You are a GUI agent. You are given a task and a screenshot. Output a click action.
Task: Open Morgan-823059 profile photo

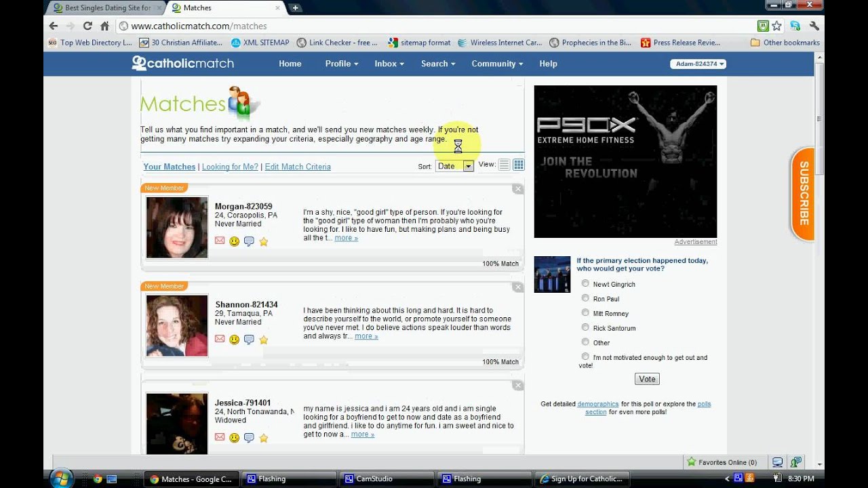click(x=177, y=227)
